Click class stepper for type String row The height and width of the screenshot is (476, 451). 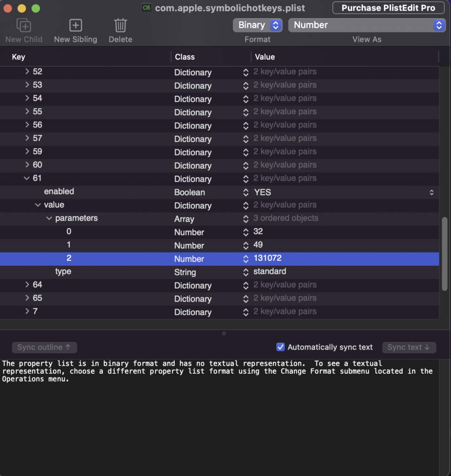point(245,272)
